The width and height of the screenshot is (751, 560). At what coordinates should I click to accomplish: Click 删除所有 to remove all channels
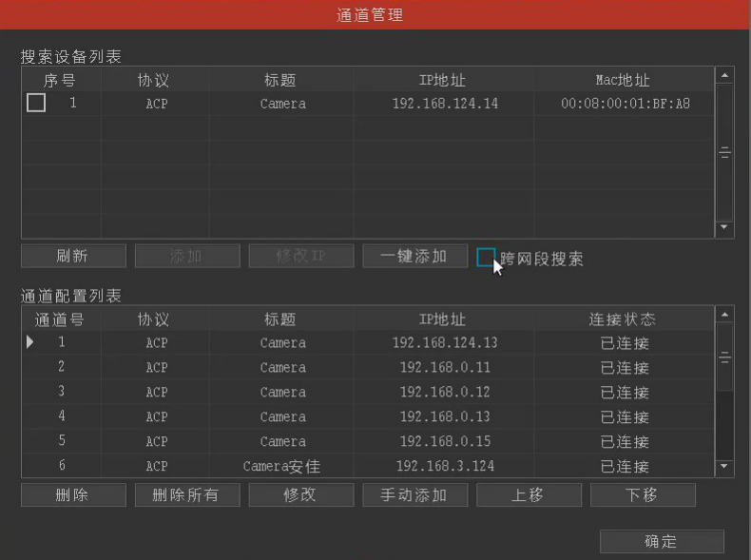(x=186, y=494)
